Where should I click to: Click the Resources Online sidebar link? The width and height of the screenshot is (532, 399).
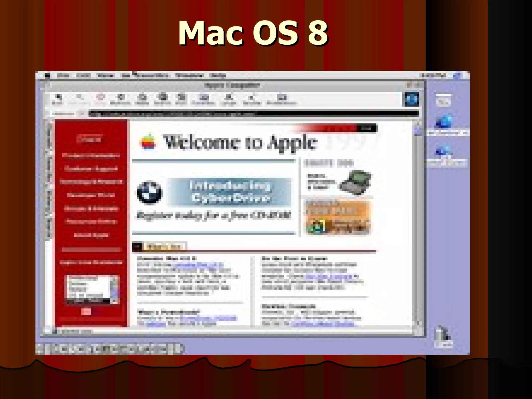click(x=91, y=222)
